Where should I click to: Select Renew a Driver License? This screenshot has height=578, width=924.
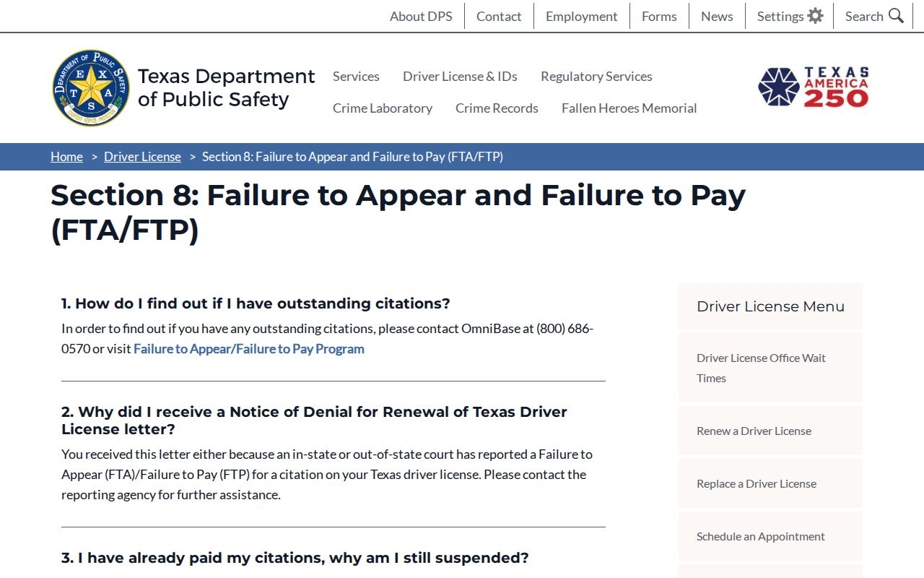pos(770,431)
